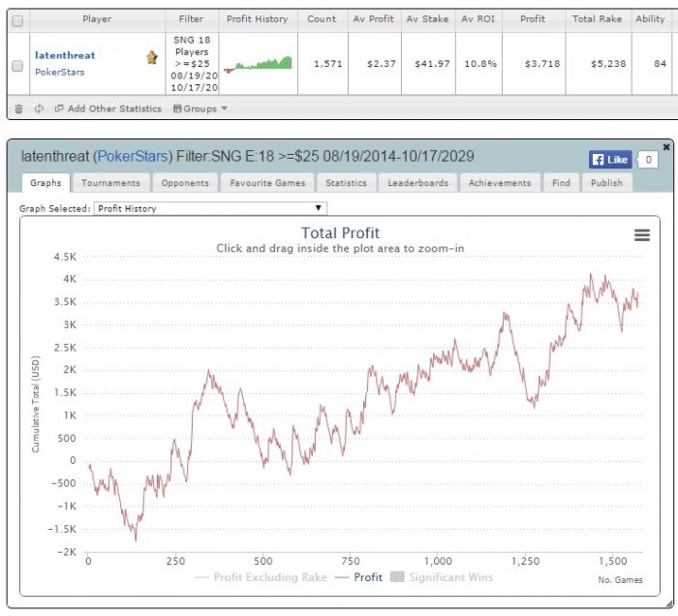Toggle Significant Wins legend entry
This screenshot has height=616, width=678.
[x=442, y=577]
